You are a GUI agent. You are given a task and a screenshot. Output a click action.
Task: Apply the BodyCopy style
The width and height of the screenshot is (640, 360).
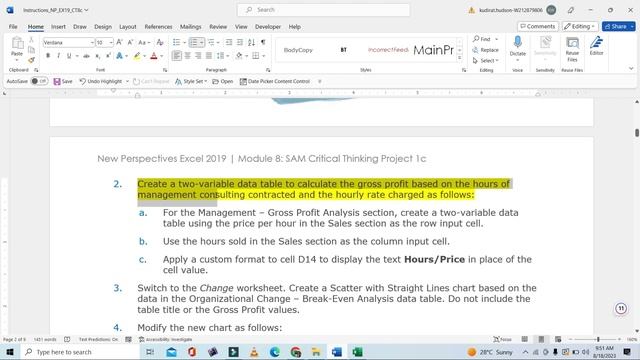point(298,50)
